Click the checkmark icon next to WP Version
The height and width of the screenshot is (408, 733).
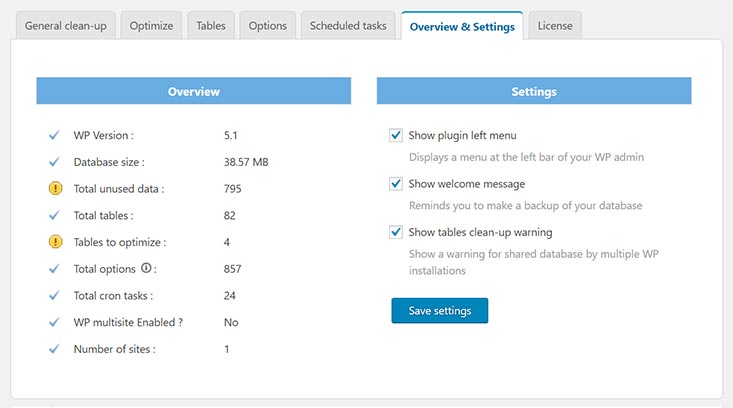click(x=54, y=135)
